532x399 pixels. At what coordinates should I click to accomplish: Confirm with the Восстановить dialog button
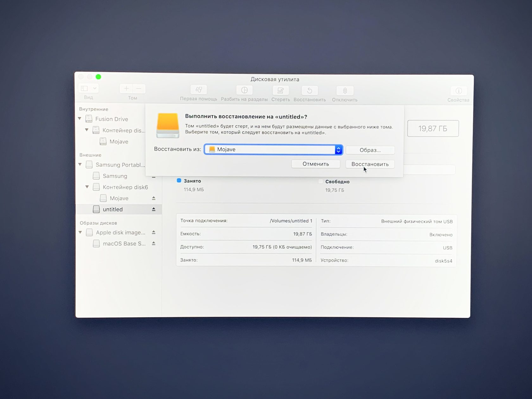pos(370,164)
